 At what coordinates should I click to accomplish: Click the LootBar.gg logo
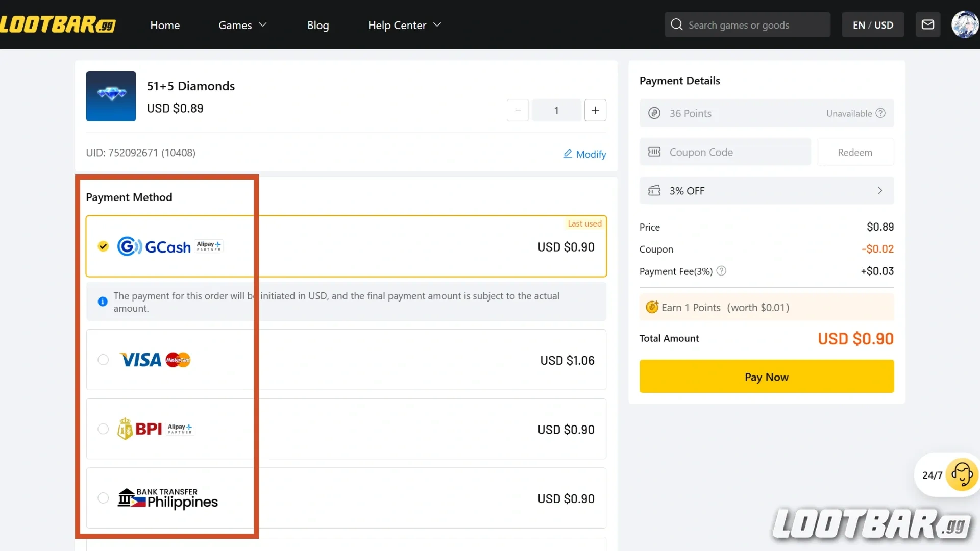coord(58,24)
